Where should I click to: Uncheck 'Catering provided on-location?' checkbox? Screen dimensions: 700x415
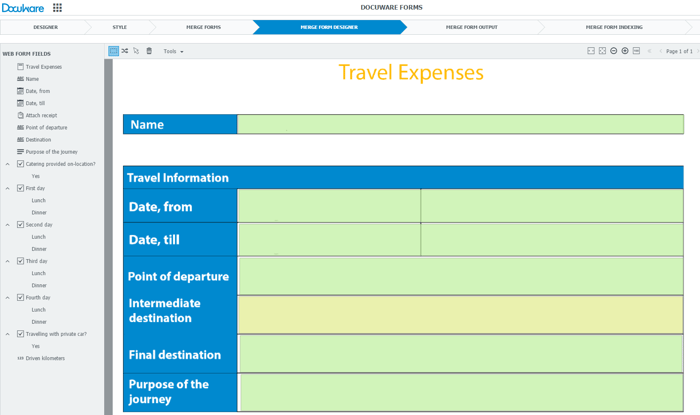(20, 164)
